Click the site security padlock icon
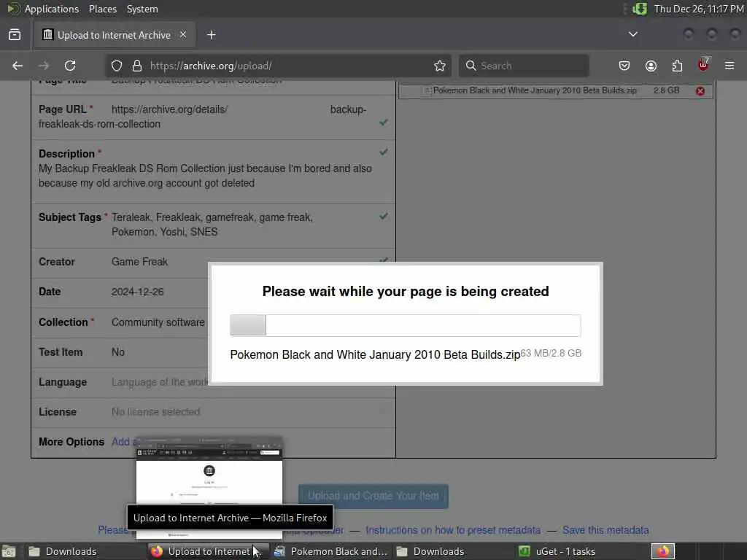This screenshot has height=560, width=747. (137, 66)
